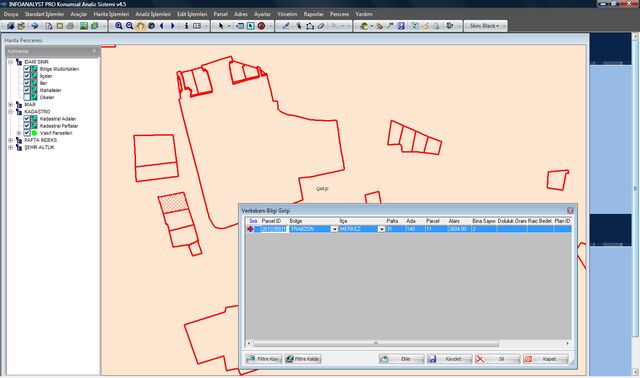The width and height of the screenshot is (640, 378).
Task: Open the Harita İşlemleri menu
Action: (111, 14)
